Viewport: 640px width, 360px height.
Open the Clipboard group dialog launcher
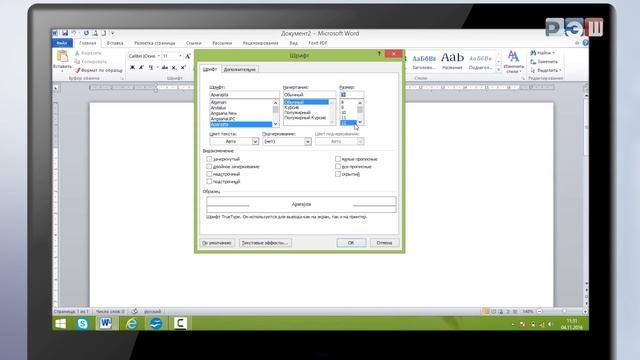click(x=122, y=78)
